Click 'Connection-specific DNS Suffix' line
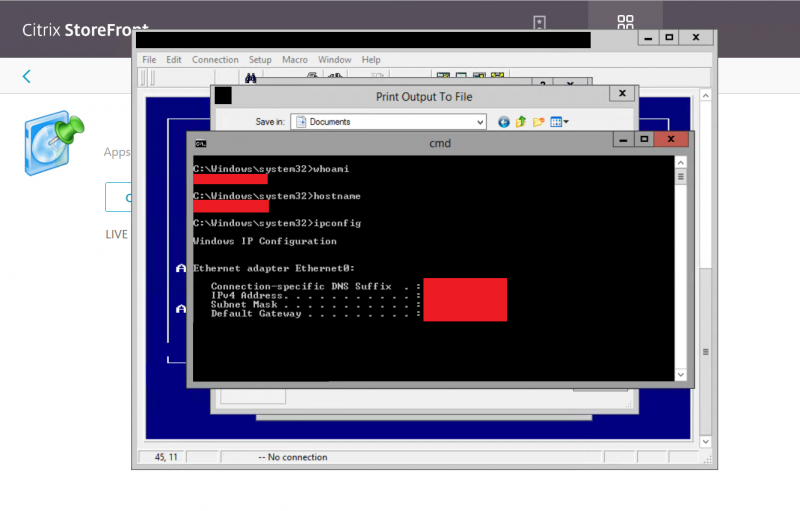The image size is (800, 511). (x=316, y=286)
